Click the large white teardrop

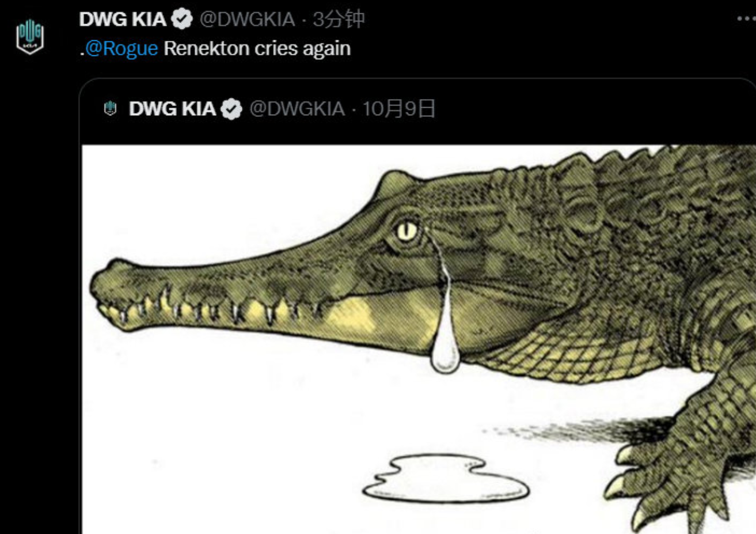445,349
